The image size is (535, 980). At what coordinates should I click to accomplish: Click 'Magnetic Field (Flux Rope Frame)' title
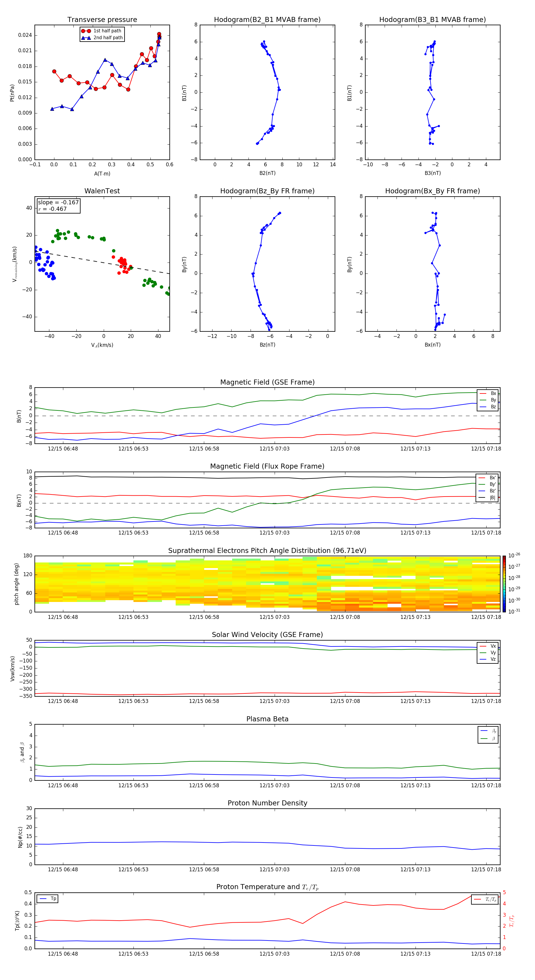click(267, 467)
